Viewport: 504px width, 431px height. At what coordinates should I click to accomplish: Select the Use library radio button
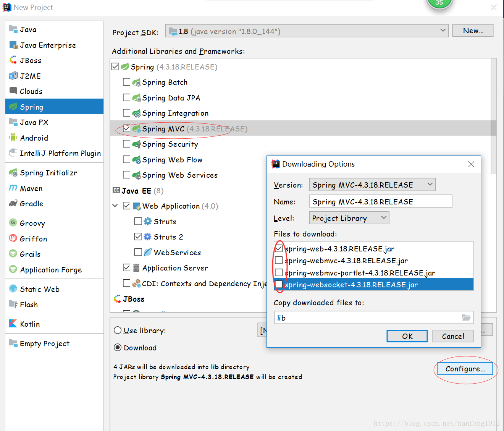pos(118,330)
